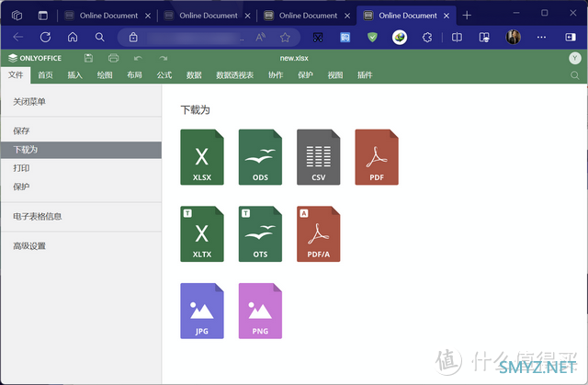Open the 文件 tab

(x=16, y=75)
